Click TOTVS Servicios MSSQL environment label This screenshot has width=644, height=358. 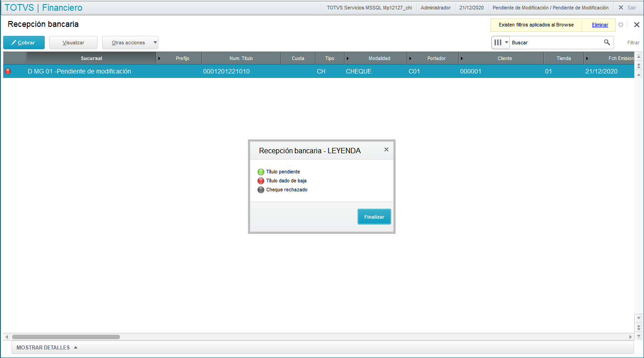369,8
